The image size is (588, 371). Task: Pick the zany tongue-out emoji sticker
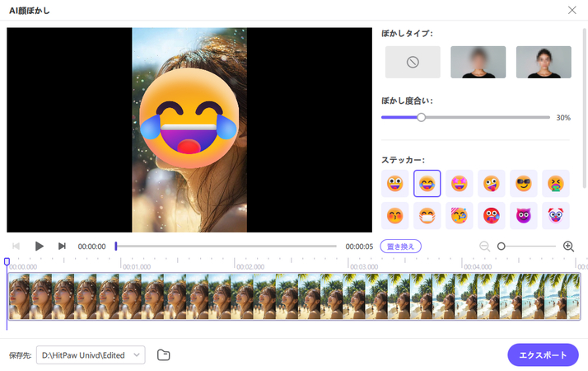click(x=492, y=183)
